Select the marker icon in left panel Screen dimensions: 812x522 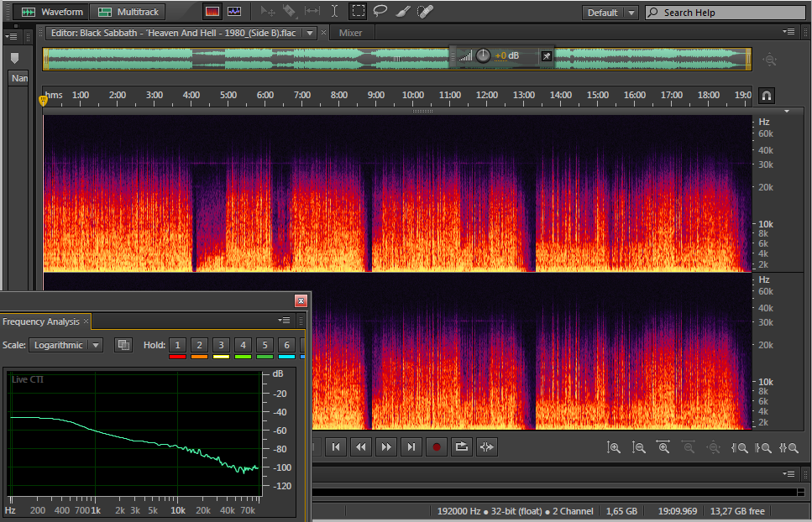point(14,58)
